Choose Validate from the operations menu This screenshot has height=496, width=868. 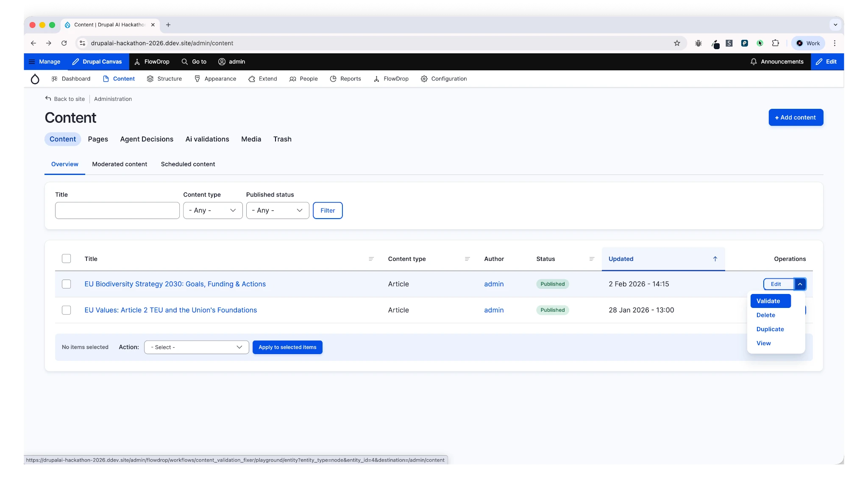point(768,301)
